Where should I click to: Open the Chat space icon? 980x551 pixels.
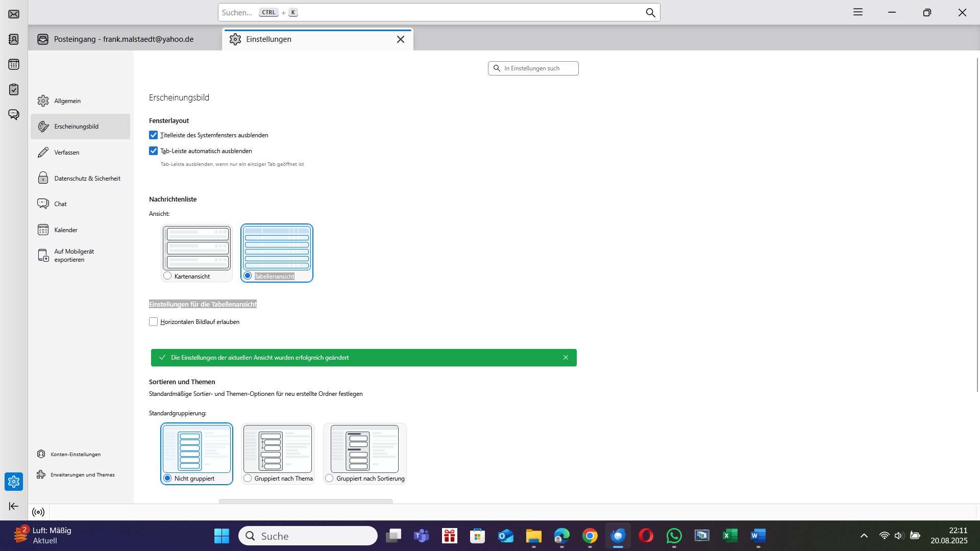point(14,114)
